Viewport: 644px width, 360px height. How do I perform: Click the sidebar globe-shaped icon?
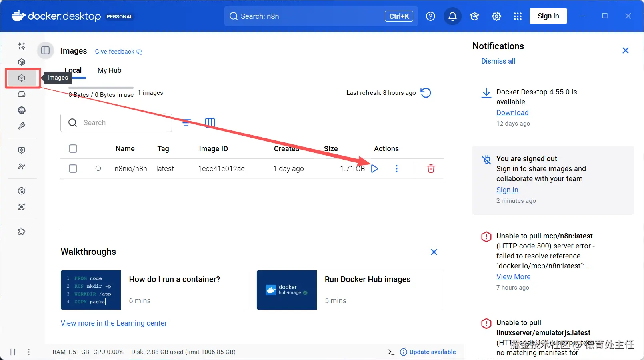click(22, 191)
